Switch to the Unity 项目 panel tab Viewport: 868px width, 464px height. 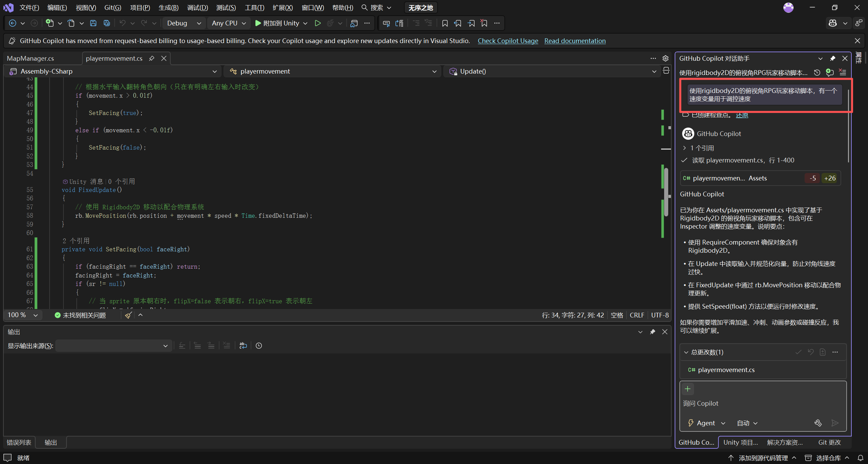[740, 442]
